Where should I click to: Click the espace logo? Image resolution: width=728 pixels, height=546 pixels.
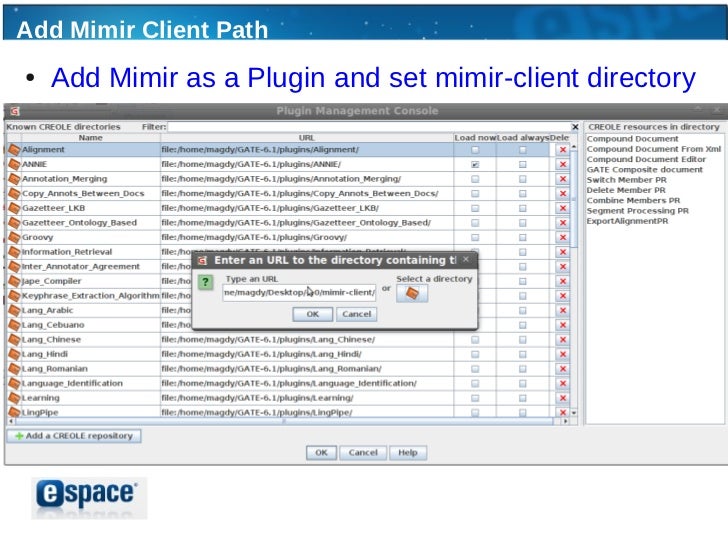89,498
